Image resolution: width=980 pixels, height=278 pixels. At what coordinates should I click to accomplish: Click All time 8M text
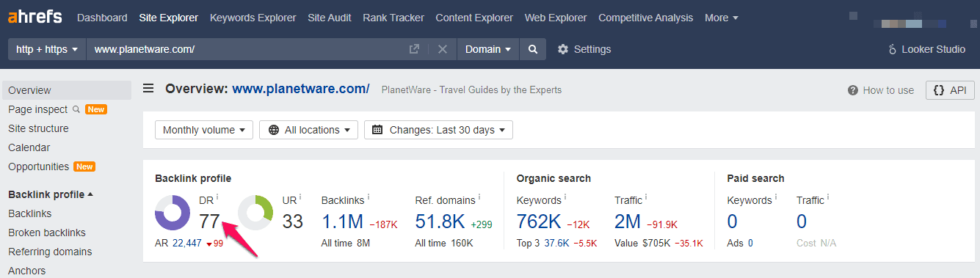[345, 244]
